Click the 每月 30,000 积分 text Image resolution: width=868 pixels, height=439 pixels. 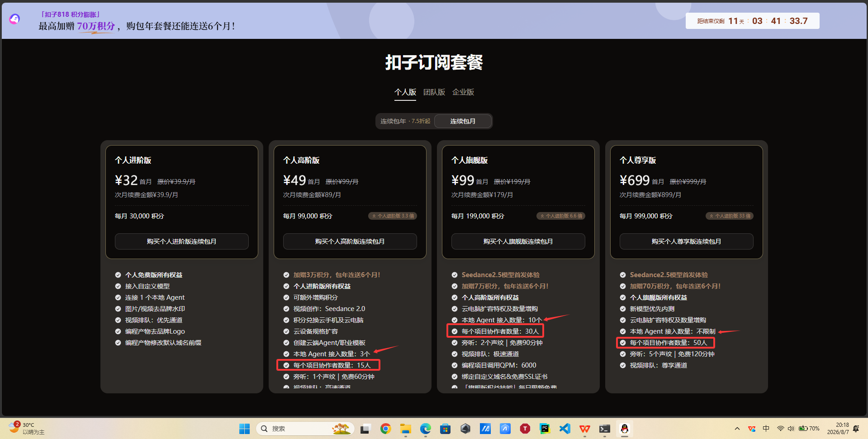[x=139, y=216]
